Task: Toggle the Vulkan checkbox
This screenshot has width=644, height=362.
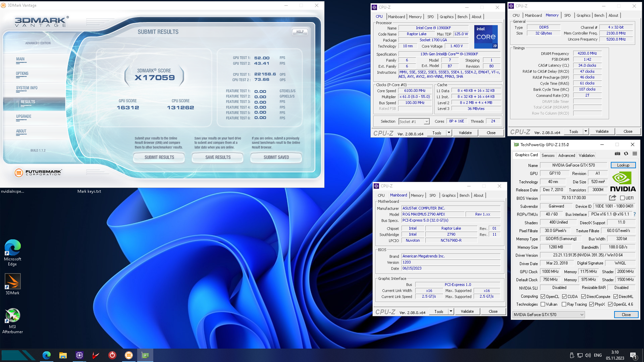Action: [x=543, y=304]
